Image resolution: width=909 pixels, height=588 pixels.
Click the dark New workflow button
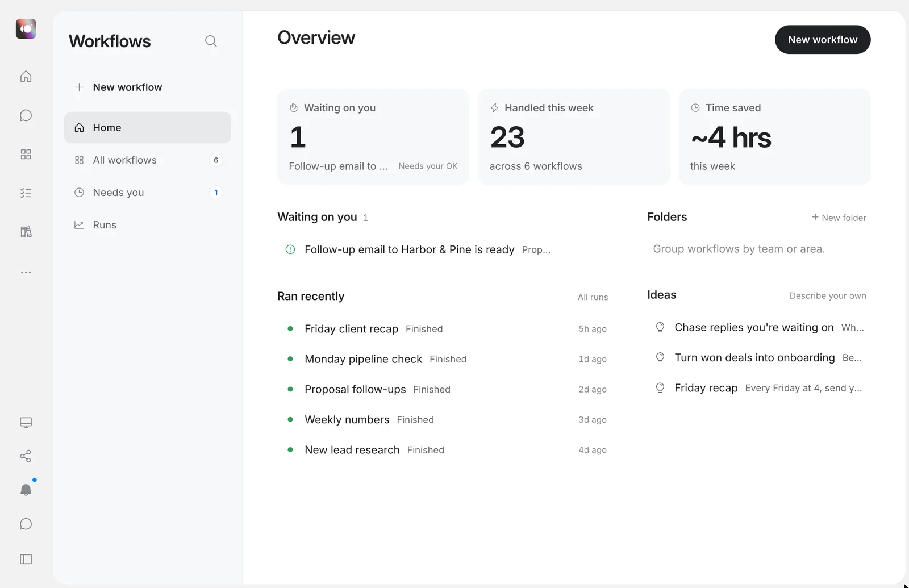[x=823, y=40]
